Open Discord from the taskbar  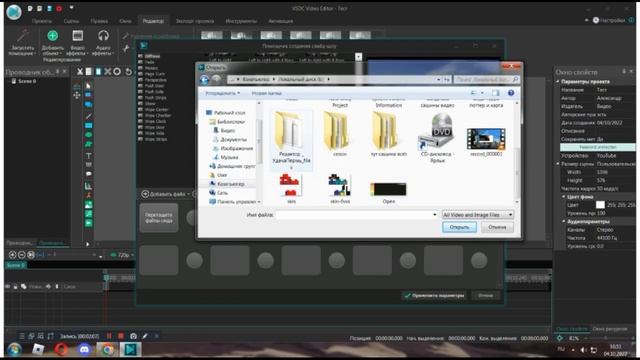click(84, 350)
